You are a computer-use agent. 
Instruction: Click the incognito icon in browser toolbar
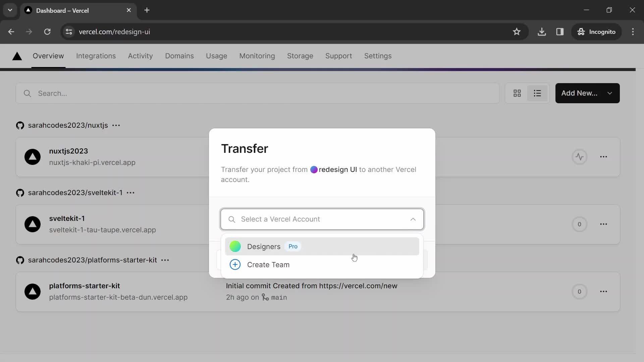[x=581, y=32]
